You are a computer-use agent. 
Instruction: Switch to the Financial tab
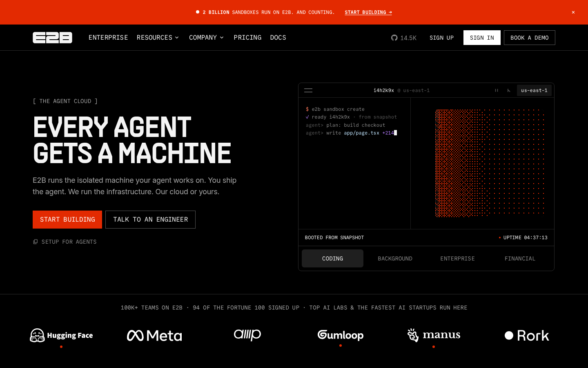520,258
